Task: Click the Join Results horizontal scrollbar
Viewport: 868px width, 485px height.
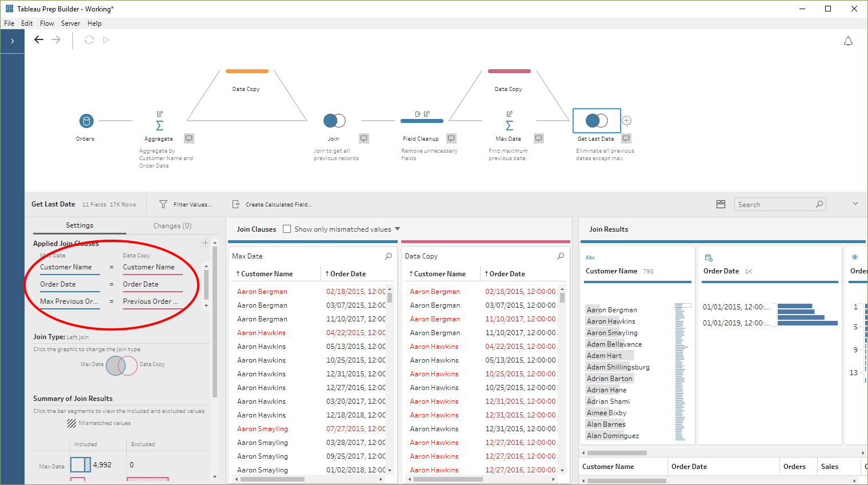Action: (617, 453)
